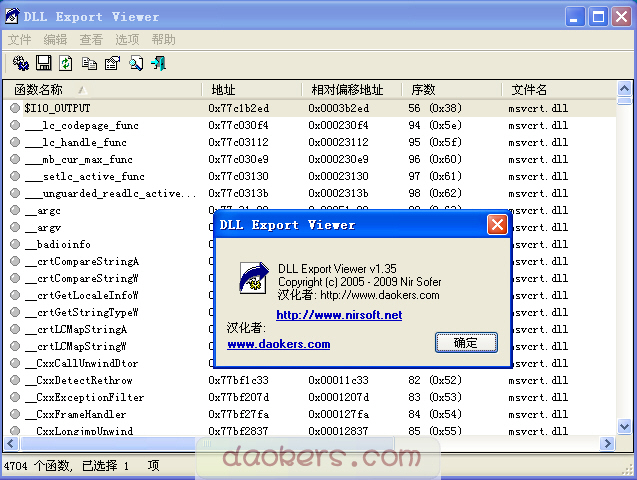Click the bullet icon beside $I10_OUTPUT

(15, 108)
